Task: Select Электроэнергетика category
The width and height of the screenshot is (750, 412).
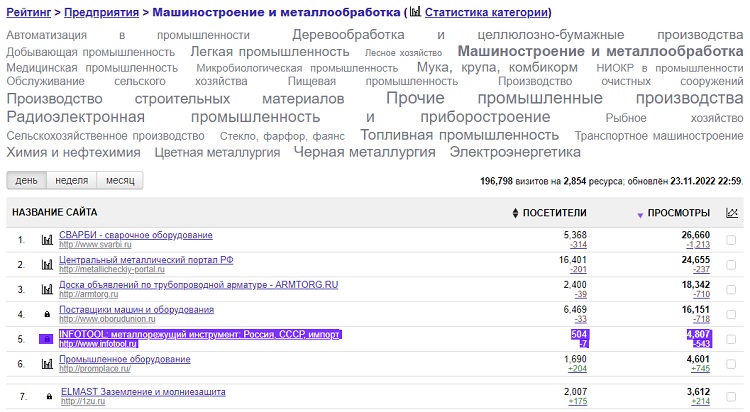Action: [515, 152]
